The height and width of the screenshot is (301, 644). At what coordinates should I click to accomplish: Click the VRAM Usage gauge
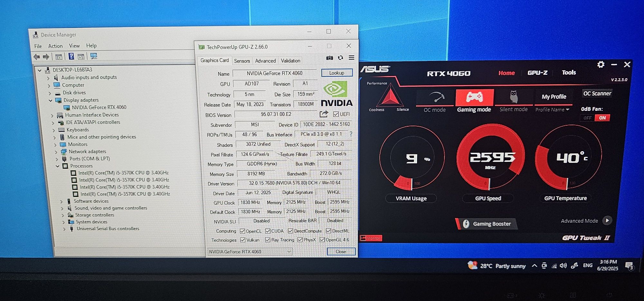point(412,158)
